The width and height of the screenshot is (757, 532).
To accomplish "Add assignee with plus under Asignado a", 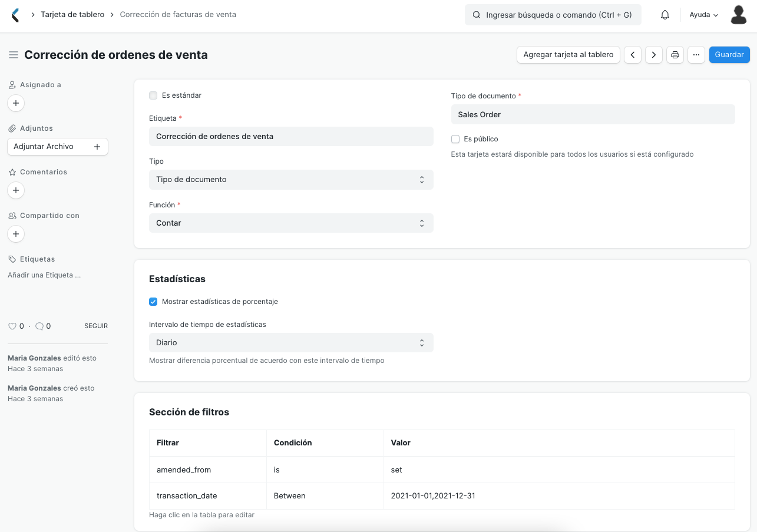I will point(16,103).
